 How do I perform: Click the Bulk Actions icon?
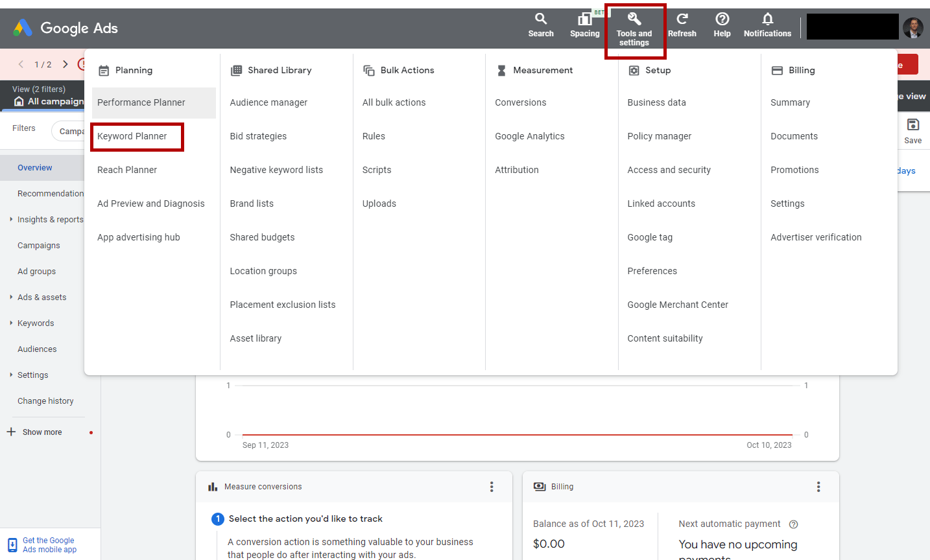point(369,70)
